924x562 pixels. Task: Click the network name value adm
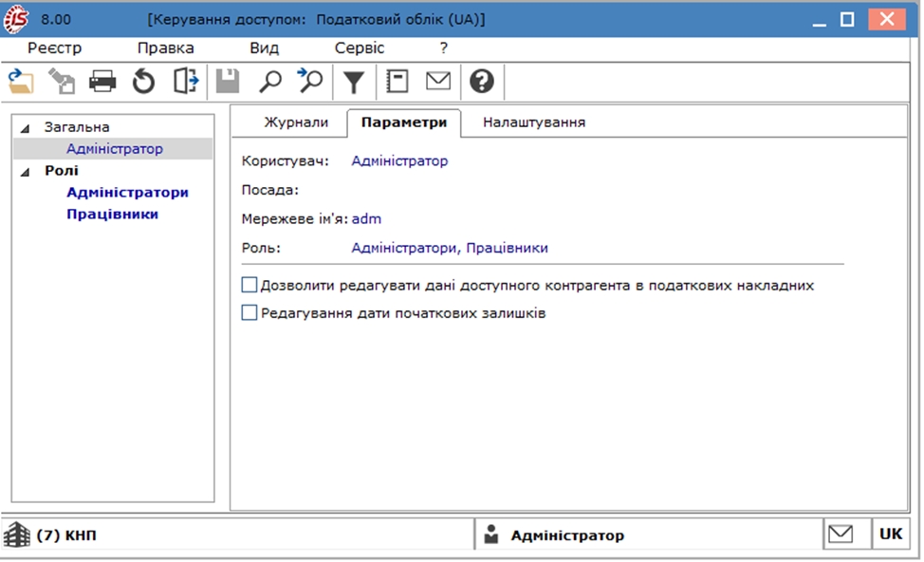point(366,218)
